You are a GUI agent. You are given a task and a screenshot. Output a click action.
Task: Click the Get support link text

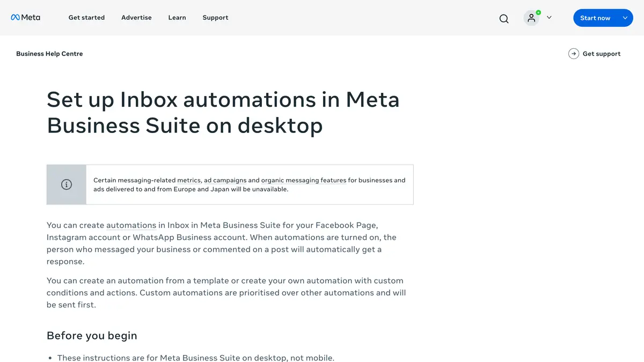(x=602, y=54)
